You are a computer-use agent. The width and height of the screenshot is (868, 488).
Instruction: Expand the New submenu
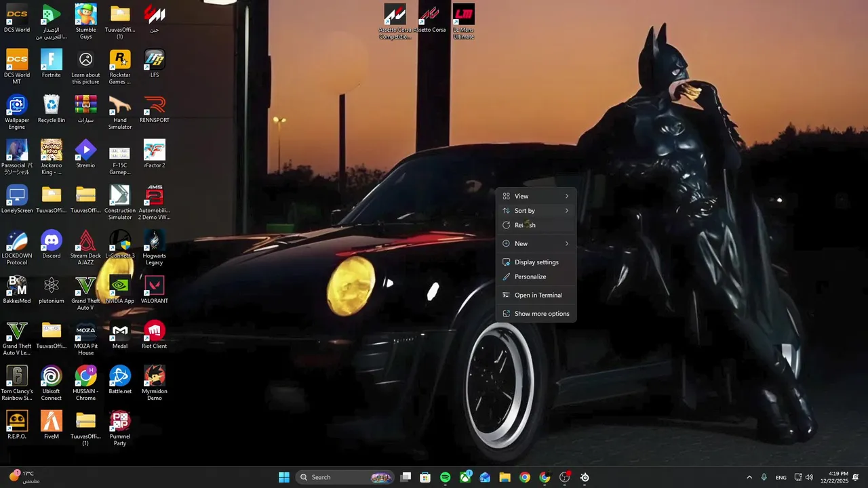(x=536, y=243)
